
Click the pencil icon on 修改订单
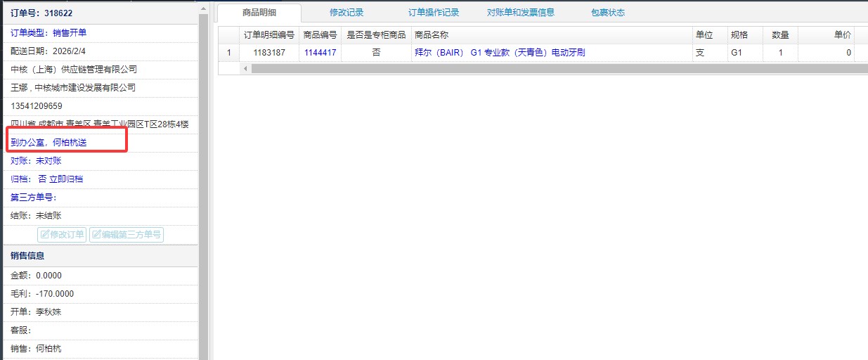(44, 235)
